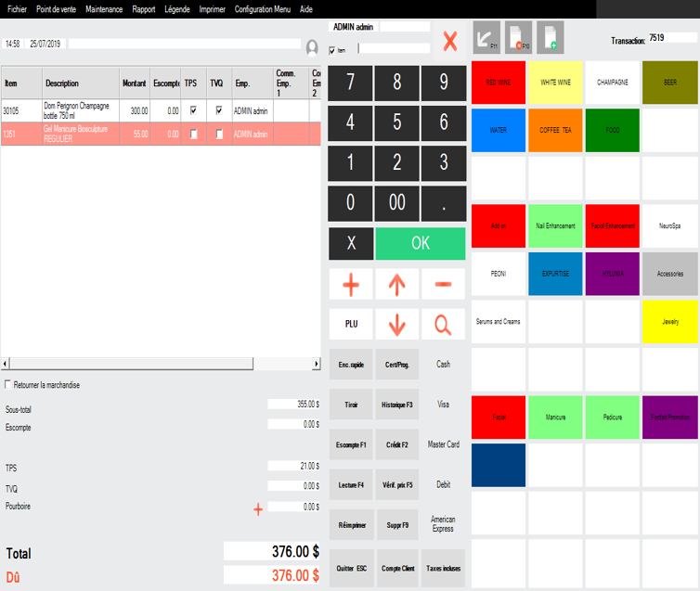This screenshot has width=700, height=591.
Task: Click the Quitter ESC button
Action: click(352, 568)
